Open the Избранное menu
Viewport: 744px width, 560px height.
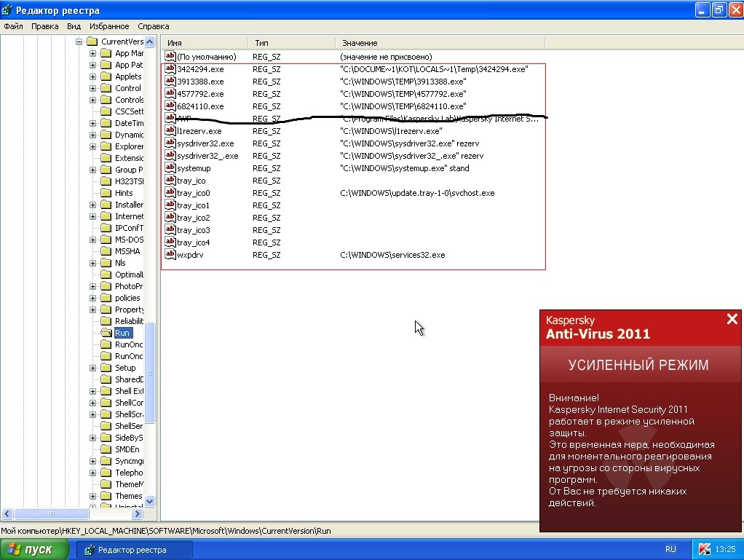(x=109, y=26)
